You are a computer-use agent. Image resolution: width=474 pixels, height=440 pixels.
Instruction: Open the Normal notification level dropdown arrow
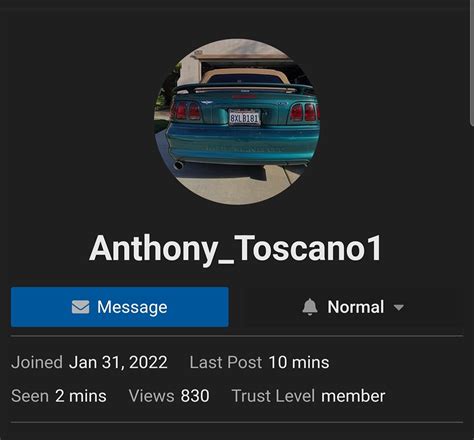pos(399,307)
